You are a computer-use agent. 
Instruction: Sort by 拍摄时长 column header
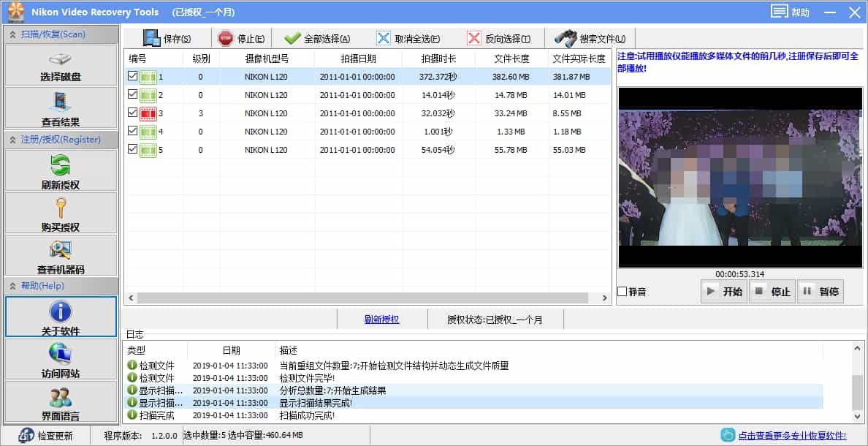439,58
